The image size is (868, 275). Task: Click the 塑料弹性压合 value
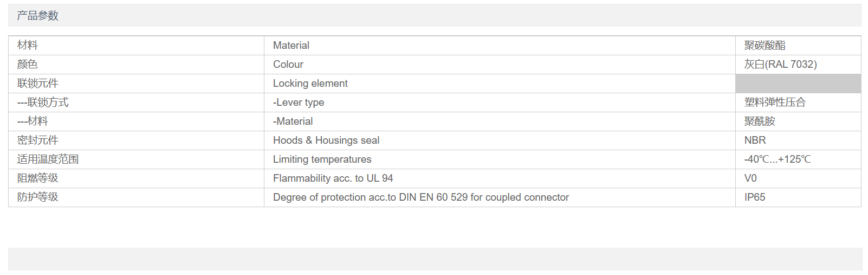pos(775,103)
